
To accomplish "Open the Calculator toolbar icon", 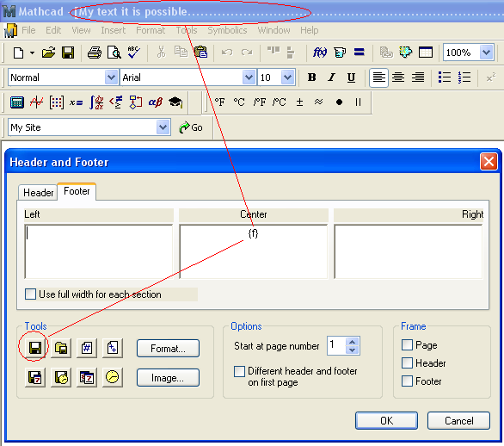I will (17, 102).
